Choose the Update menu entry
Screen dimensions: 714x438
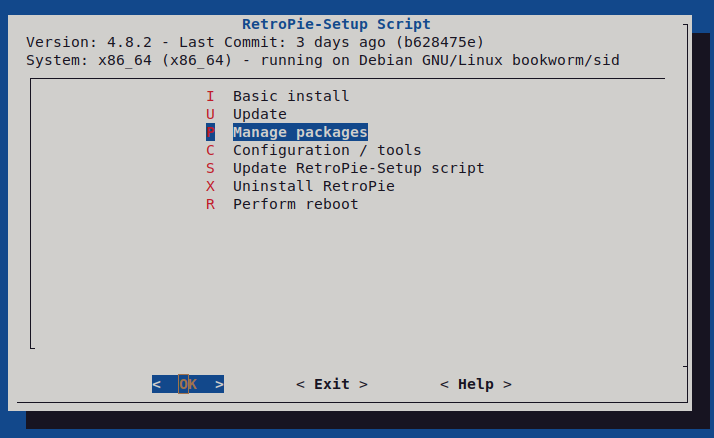point(259,114)
